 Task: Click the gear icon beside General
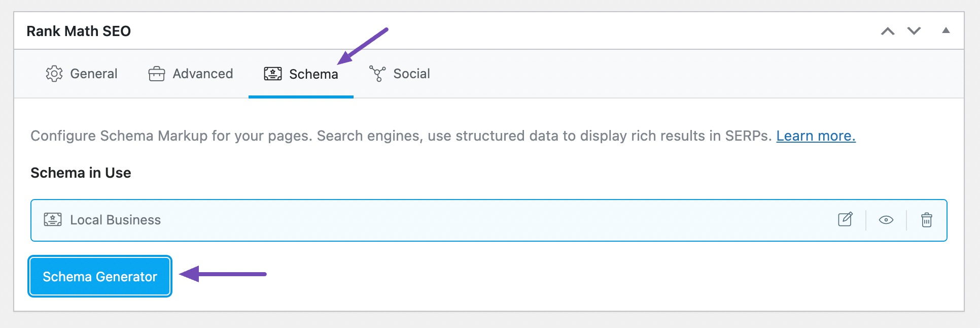tap(54, 74)
